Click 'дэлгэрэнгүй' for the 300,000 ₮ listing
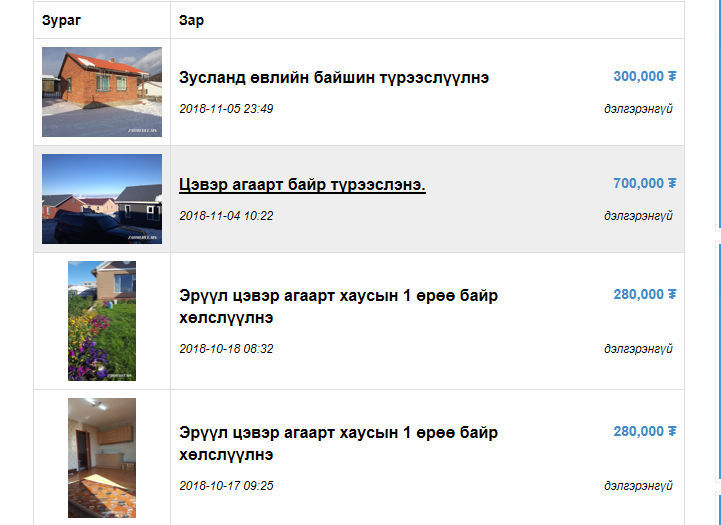Viewport: 721px width, 525px height. click(x=638, y=108)
